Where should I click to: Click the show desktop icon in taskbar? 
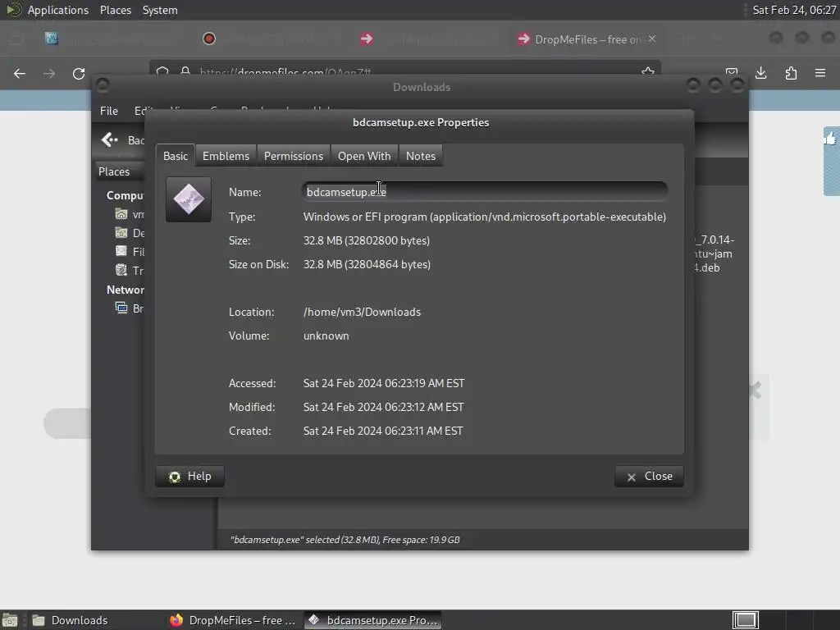pyautogui.click(x=10, y=620)
